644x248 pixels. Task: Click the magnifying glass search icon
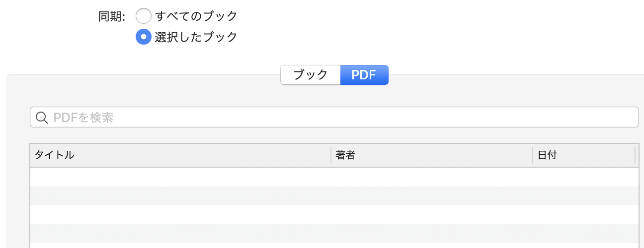(x=42, y=118)
